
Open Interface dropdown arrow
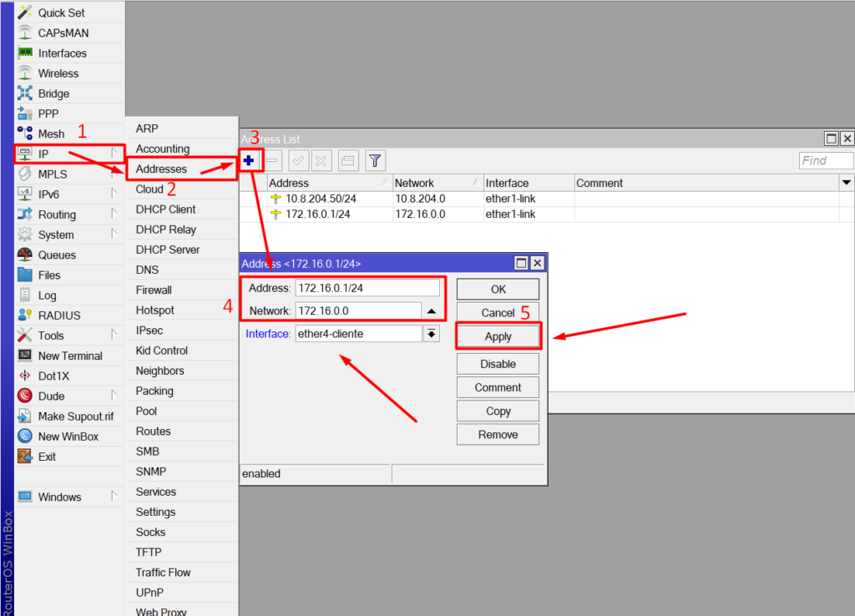tap(432, 334)
